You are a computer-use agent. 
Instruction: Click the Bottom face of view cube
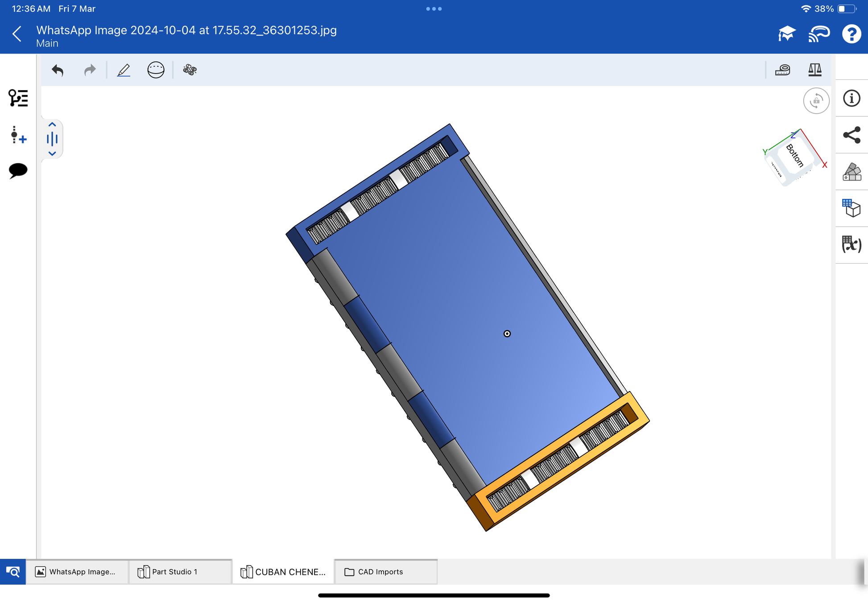[795, 156]
